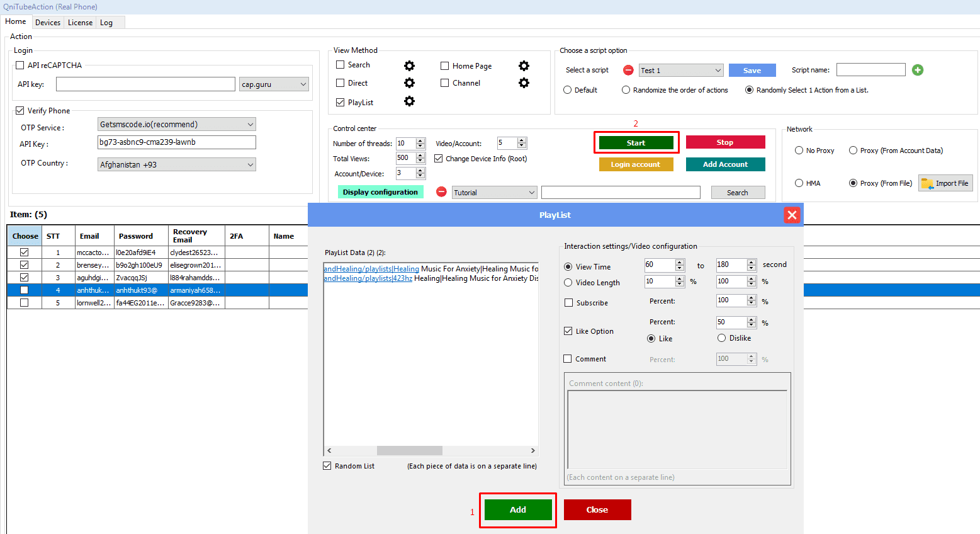Delete script using red minus beside Test 1
Screen dimensions: 980x534
tap(628, 70)
